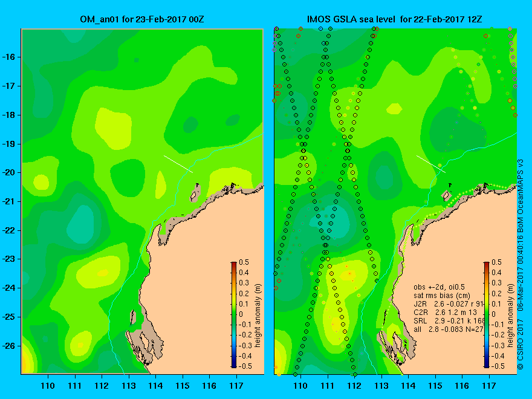
Task: Click longitude 117 under the OM_an01 map
Action: click(x=236, y=386)
